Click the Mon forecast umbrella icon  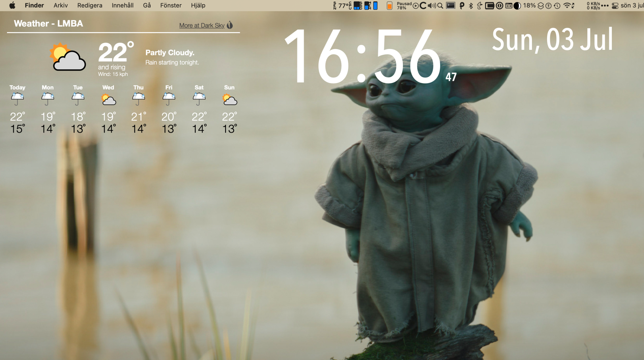tap(47, 99)
